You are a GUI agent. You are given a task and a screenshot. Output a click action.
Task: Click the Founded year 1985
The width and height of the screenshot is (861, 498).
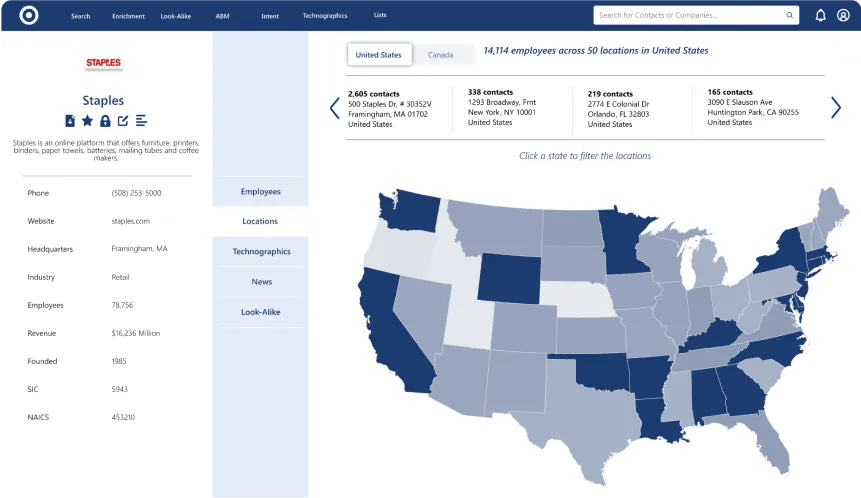(119, 361)
